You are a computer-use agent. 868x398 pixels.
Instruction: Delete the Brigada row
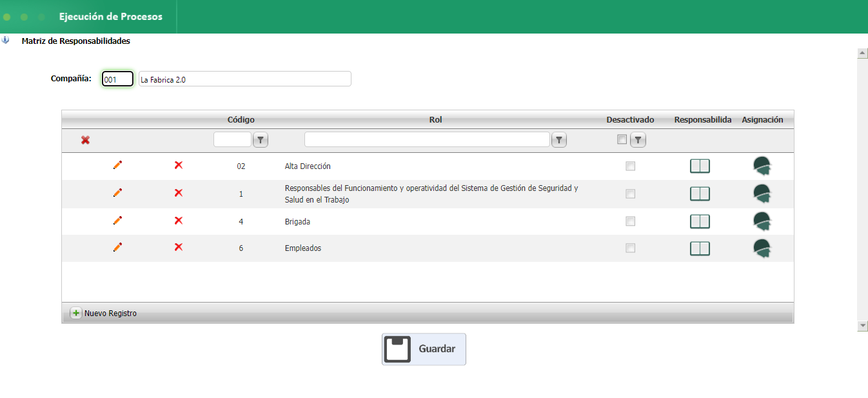tap(179, 221)
